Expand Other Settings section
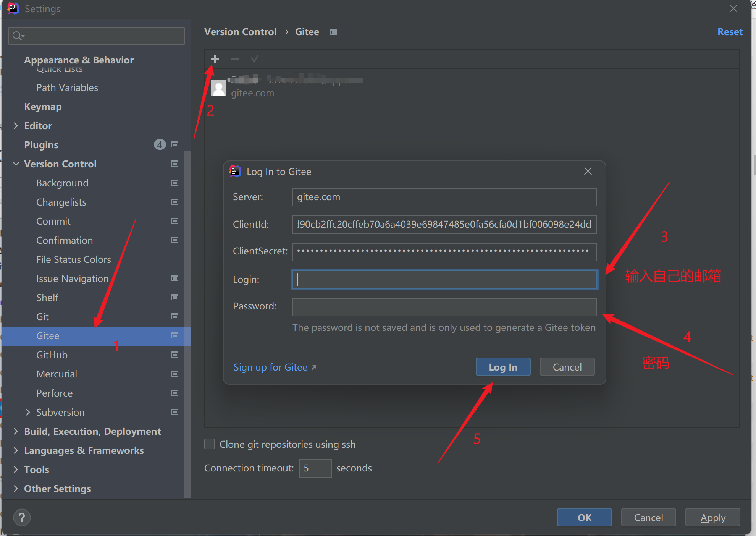Screen dimensions: 756x536 coord(16,489)
